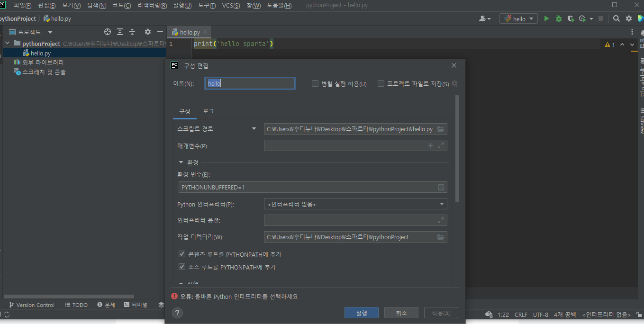
Task: Focus the 매개변수 parameters field
Action: point(355,145)
